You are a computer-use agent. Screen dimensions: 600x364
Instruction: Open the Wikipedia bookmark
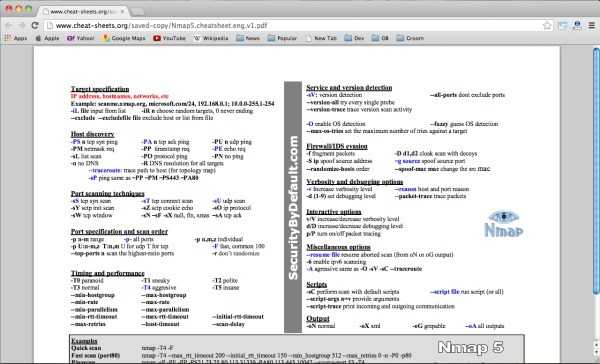(x=211, y=38)
